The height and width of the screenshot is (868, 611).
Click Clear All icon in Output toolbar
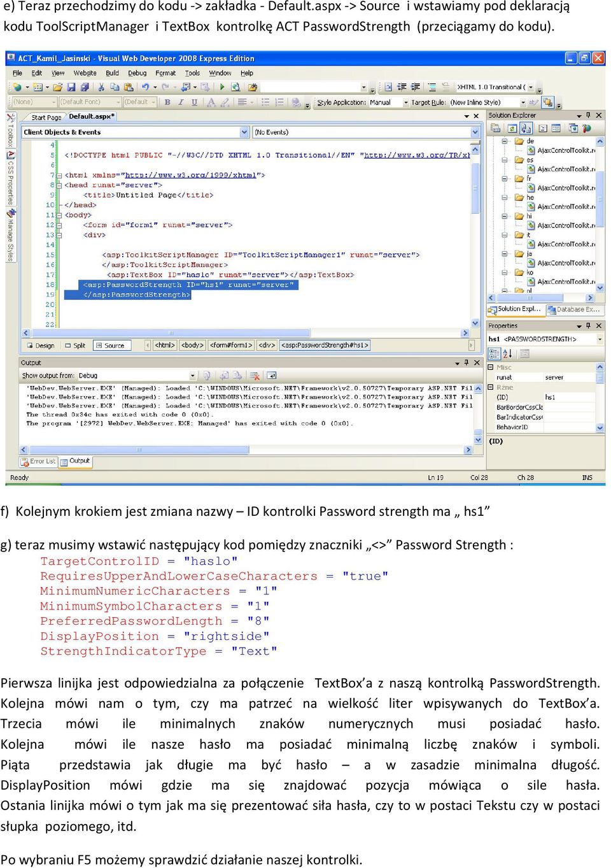coord(255,376)
